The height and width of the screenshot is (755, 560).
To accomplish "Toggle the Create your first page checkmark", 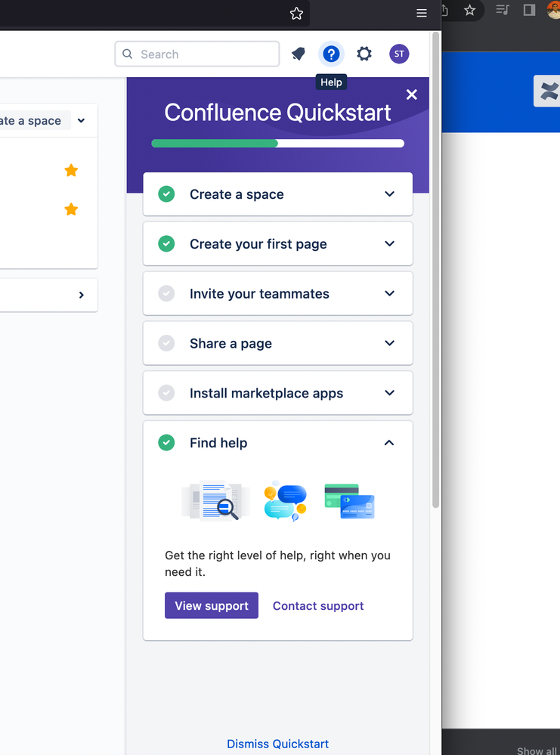I will pyautogui.click(x=166, y=243).
